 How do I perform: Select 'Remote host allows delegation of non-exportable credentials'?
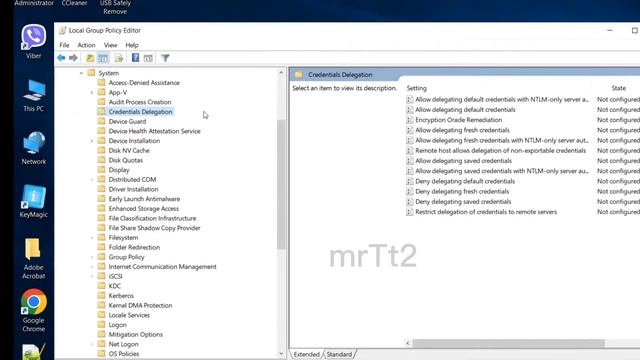(x=500, y=151)
